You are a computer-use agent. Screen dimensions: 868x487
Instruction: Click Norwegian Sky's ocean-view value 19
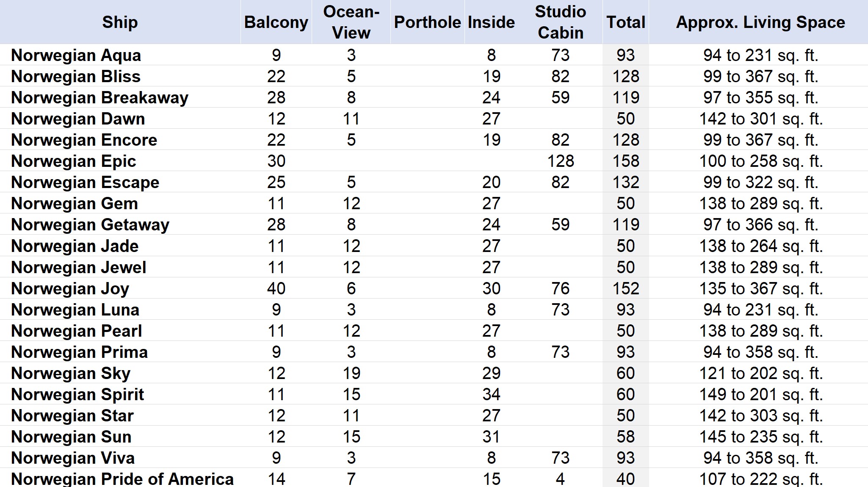tap(351, 373)
